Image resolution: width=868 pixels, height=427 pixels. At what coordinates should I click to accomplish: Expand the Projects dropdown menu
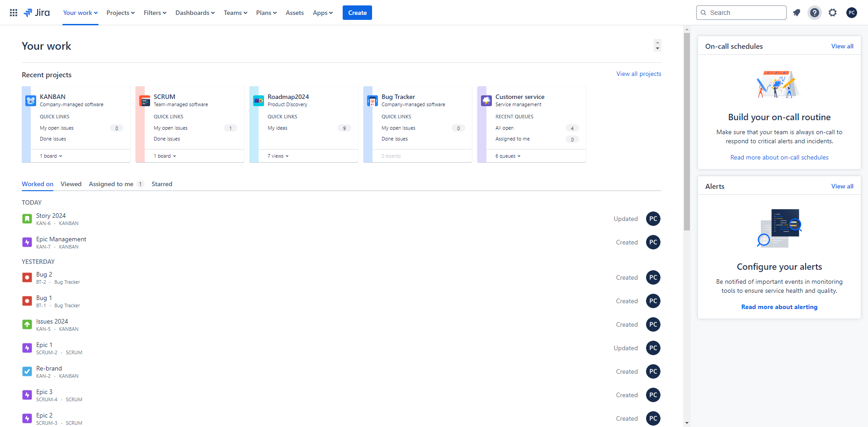[121, 13]
